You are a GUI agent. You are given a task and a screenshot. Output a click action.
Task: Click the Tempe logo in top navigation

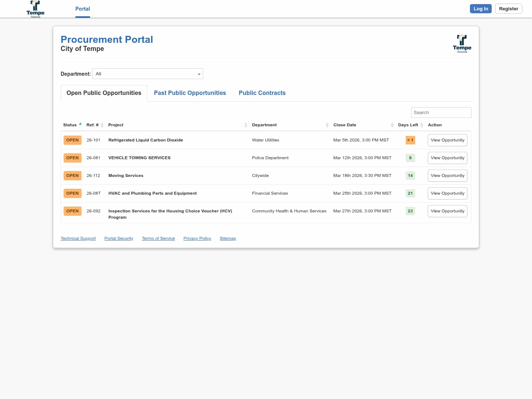tap(35, 9)
